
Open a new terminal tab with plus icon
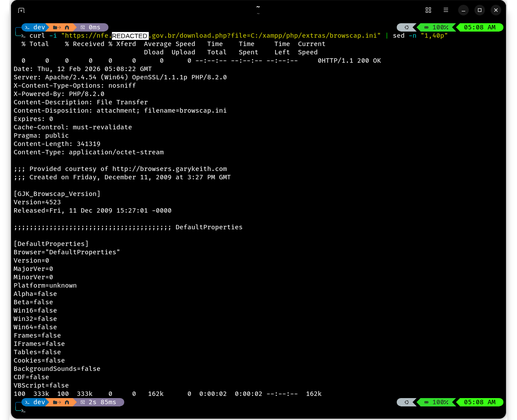pyautogui.click(x=21, y=10)
